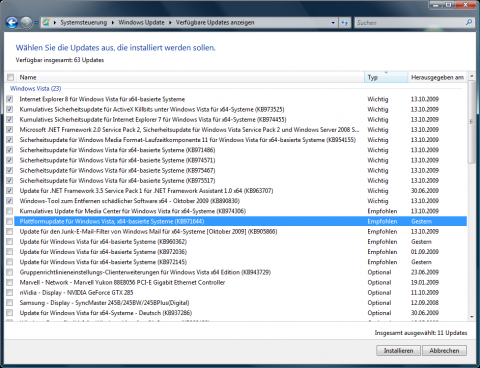Uncheck Sicherheitsupdate KB975517 checkbox
The width and height of the screenshot is (480, 368).
10,180
